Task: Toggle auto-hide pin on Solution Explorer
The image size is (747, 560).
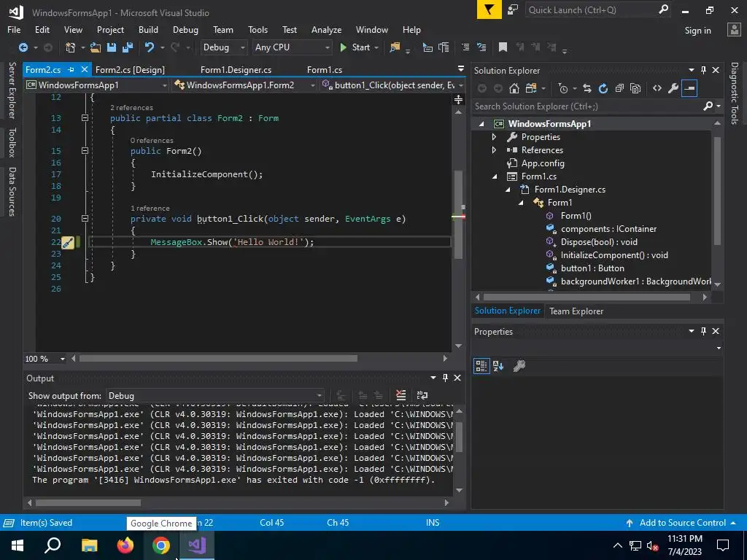Action: pyautogui.click(x=703, y=70)
